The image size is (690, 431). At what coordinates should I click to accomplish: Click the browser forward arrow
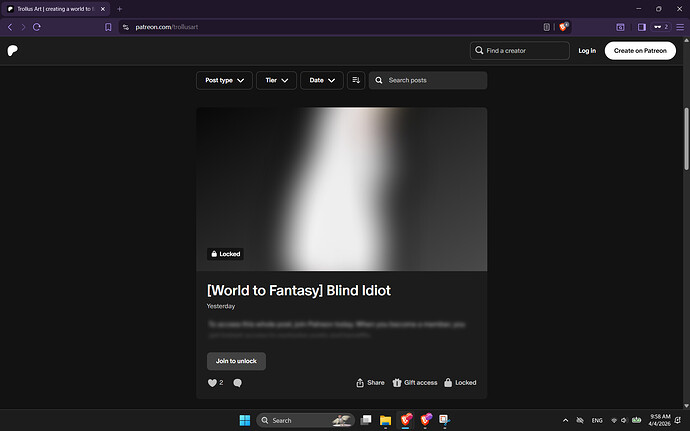coord(23,27)
